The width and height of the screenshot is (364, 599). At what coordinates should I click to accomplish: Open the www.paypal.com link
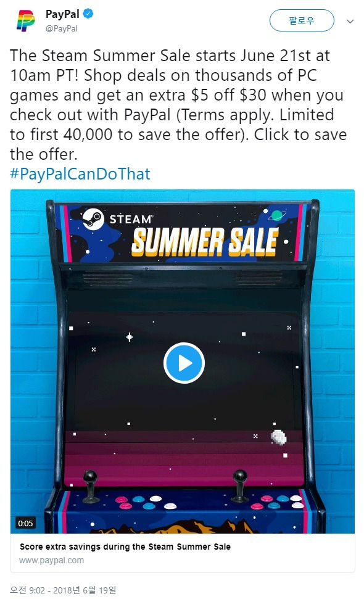(52, 560)
